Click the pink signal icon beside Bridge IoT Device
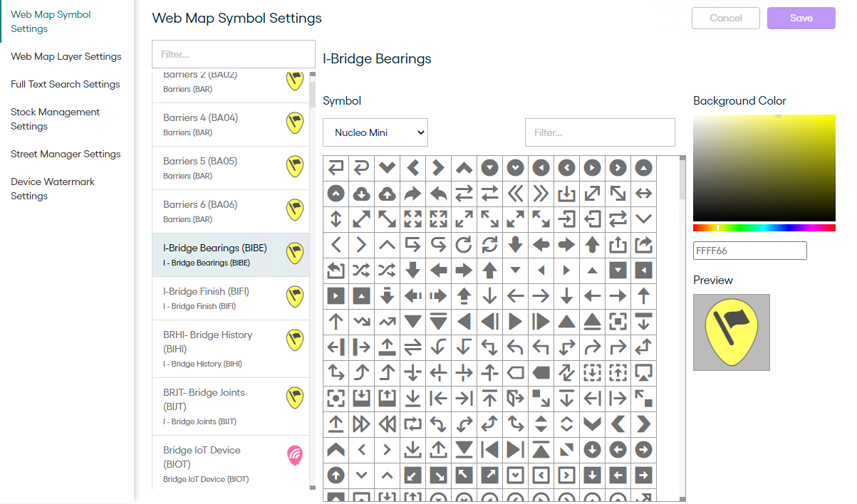 click(x=294, y=454)
